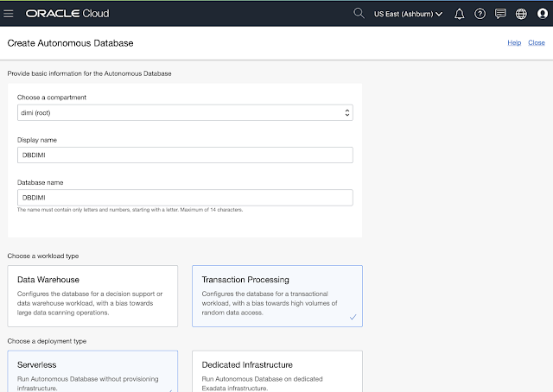This screenshot has height=392, width=553.
Task: Open the search magnifier icon
Action: click(359, 14)
